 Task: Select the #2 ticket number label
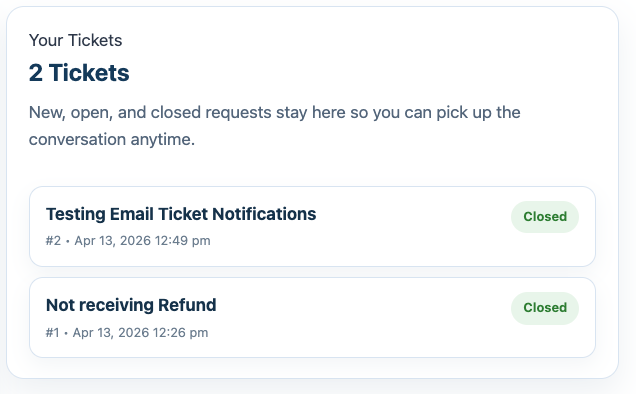[53, 241]
